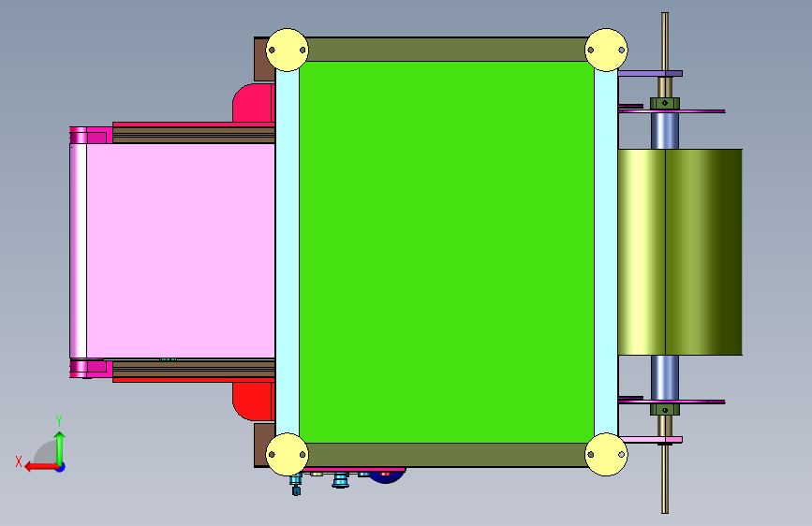Select the bottom-left yellow corner disc
The height and width of the screenshot is (526, 812).
tap(288, 455)
